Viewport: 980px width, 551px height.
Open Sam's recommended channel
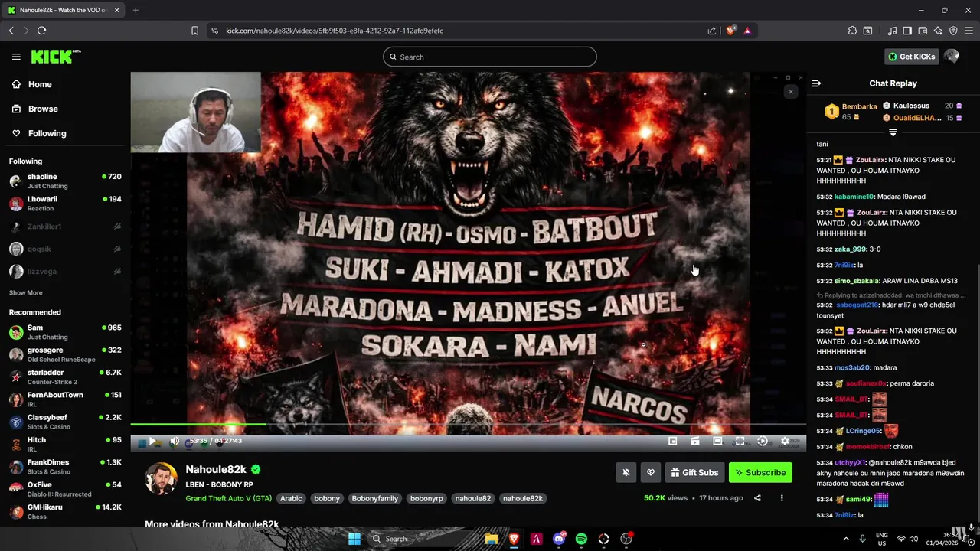[65, 331]
